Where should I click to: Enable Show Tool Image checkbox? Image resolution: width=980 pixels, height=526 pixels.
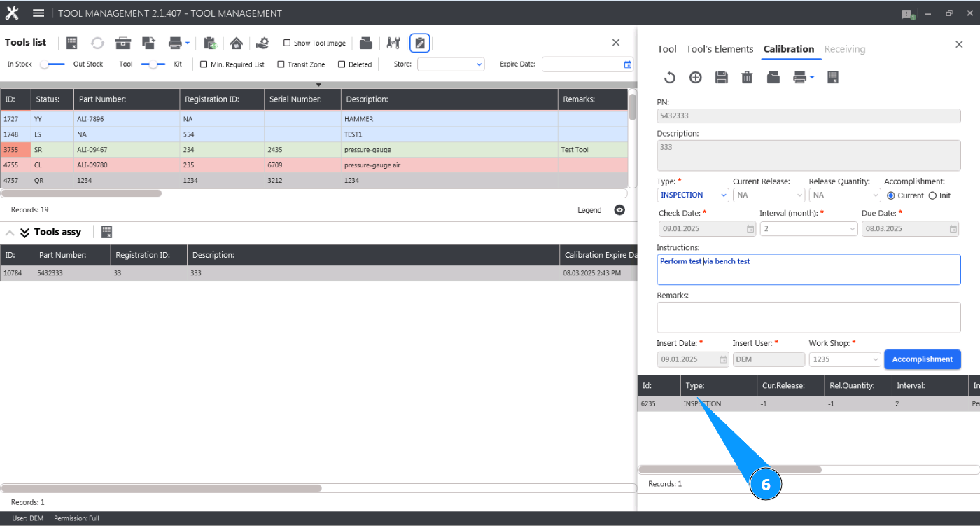point(287,43)
